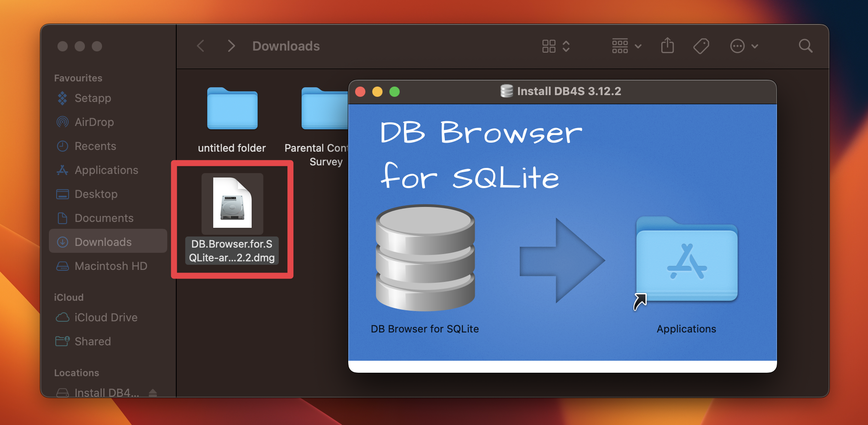Open Applications from the sidebar

click(106, 170)
